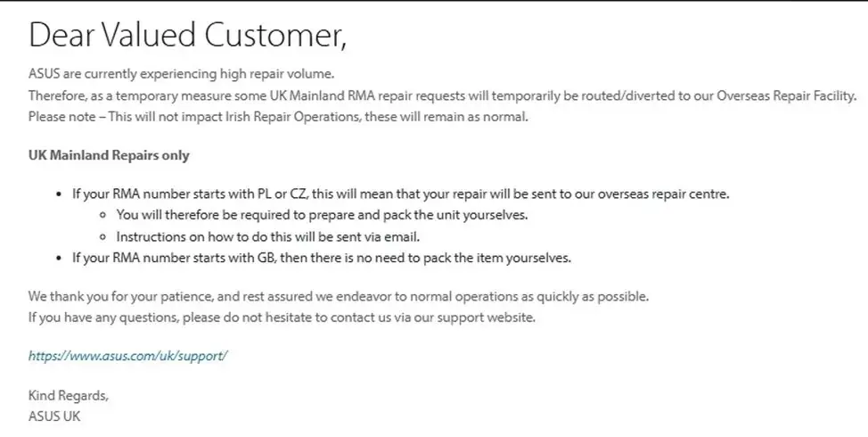This screenshot has height=437, width=868.
Task: Click the bullet about RMA starting with PL or CZ
Action: click(x=400, y=194)
